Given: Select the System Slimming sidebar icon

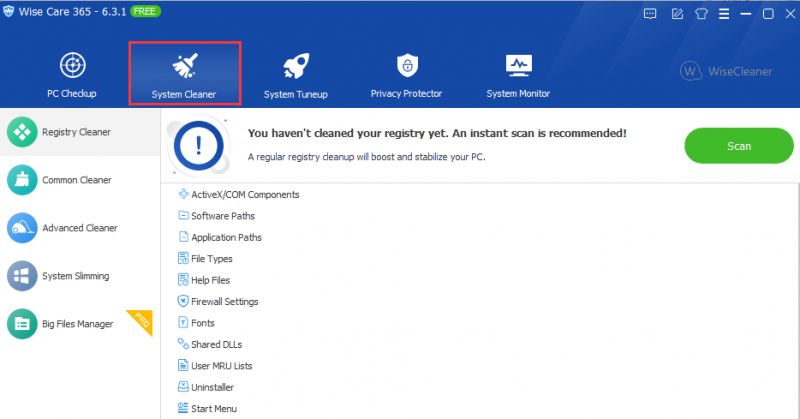Looking at the screenshot, I should coord(22,276).
